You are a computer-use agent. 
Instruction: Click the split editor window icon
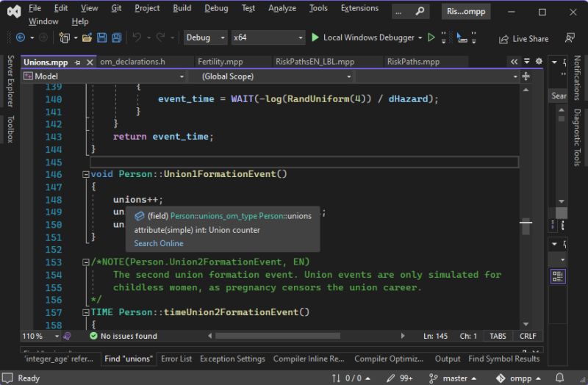[526, 76]
